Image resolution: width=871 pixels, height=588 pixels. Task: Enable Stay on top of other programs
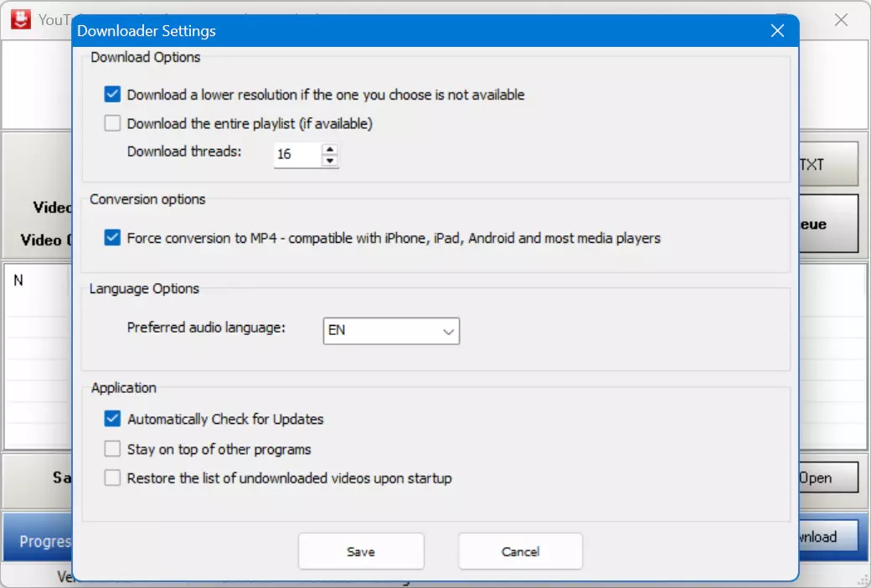(112, 448)
